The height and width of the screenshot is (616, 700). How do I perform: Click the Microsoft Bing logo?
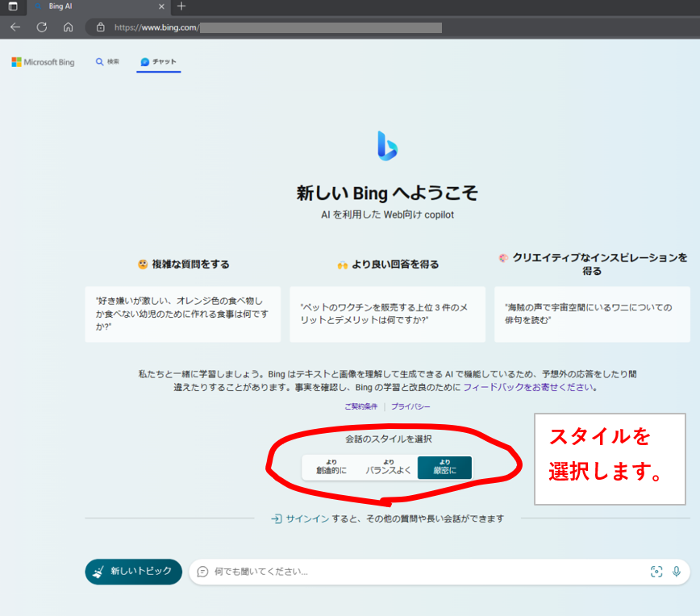coord(44,62)
